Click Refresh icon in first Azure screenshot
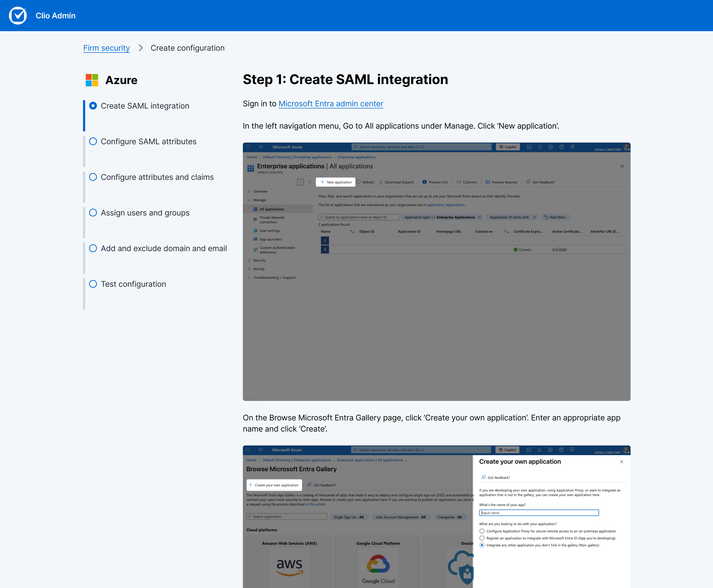The height and width of the screenshot is (588, 713). pos(358,182)
